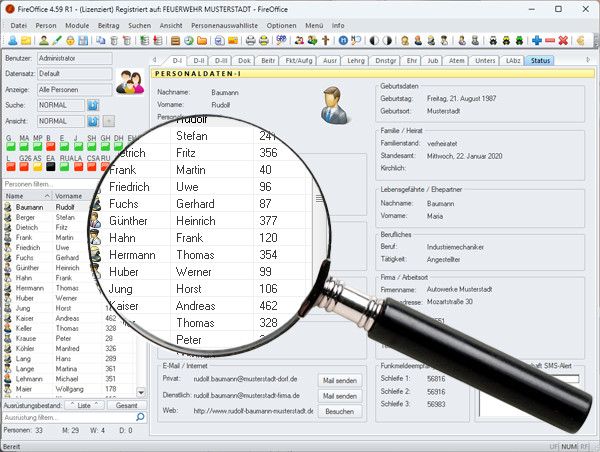Toggle the yellow AS status indicator
Viewport: 600px width, 452px height.
click(x=36, y=167)
